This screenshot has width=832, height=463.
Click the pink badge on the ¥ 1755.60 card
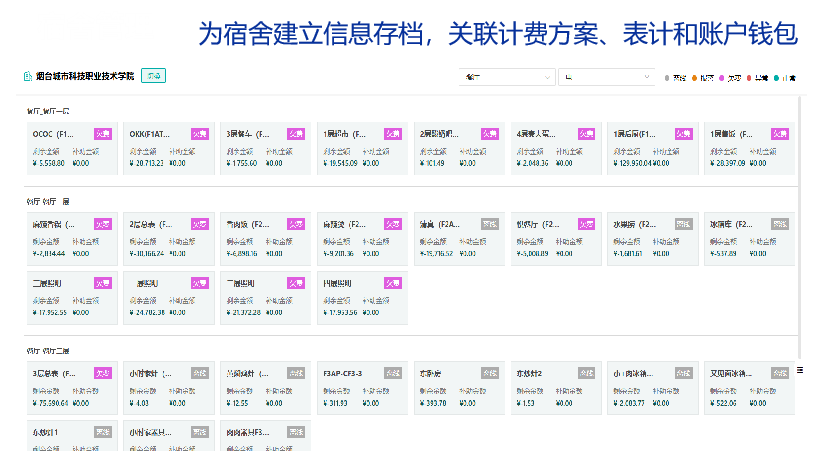[296, 134]
